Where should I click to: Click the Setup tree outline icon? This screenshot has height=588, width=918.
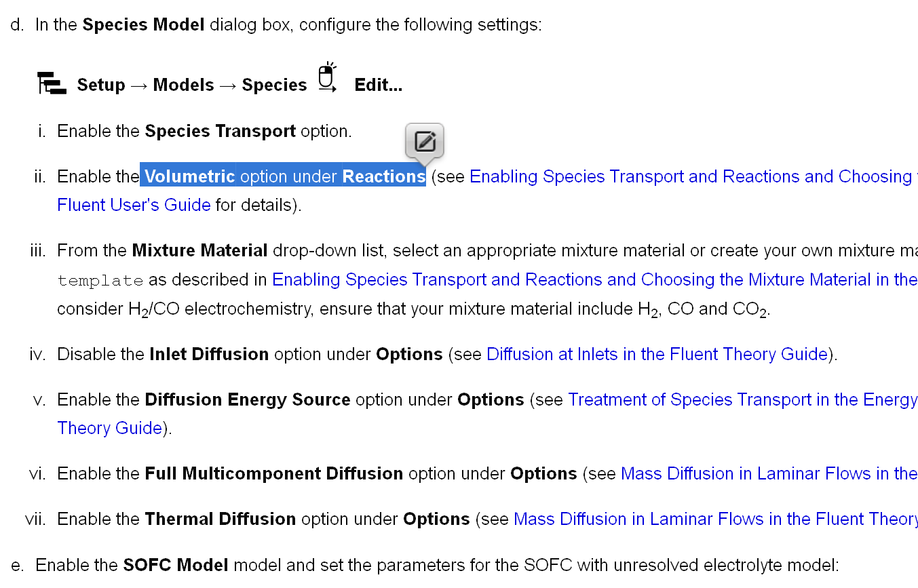(x=52, y=83)
